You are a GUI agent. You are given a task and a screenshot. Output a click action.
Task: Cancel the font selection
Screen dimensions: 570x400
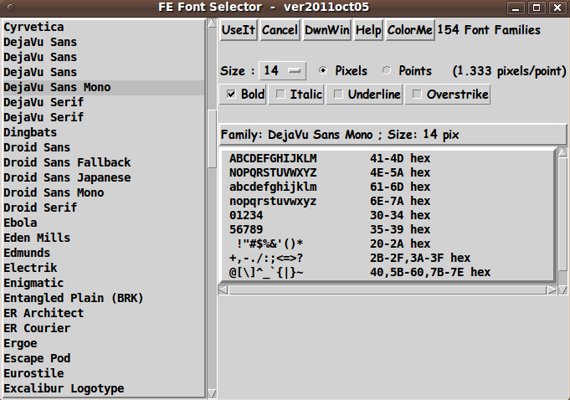[x=280, y=30]
